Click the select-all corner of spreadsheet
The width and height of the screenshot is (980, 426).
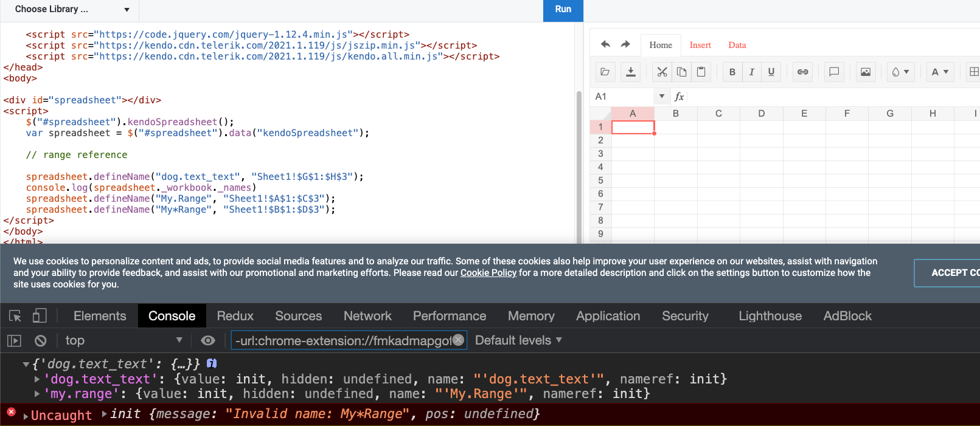coord(600,114)
